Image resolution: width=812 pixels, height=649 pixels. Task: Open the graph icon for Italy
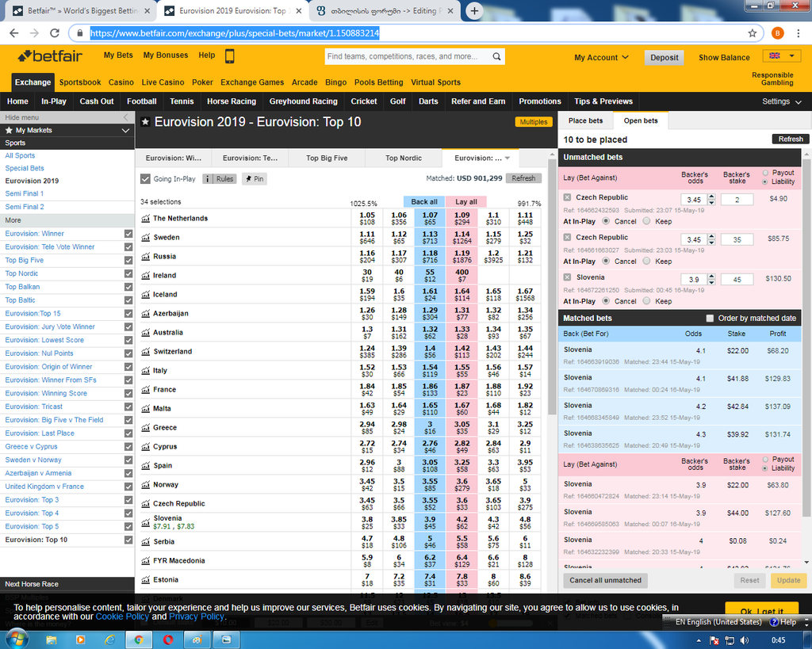pyautogui.click(x=146, y=371)
